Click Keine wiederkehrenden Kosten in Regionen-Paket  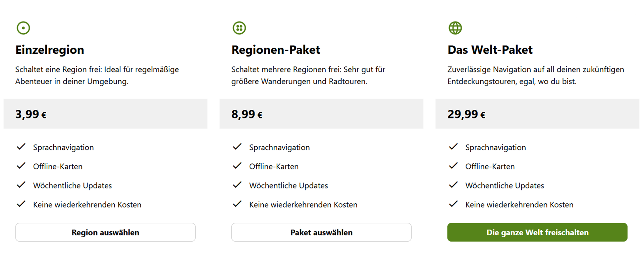point(303,205)
